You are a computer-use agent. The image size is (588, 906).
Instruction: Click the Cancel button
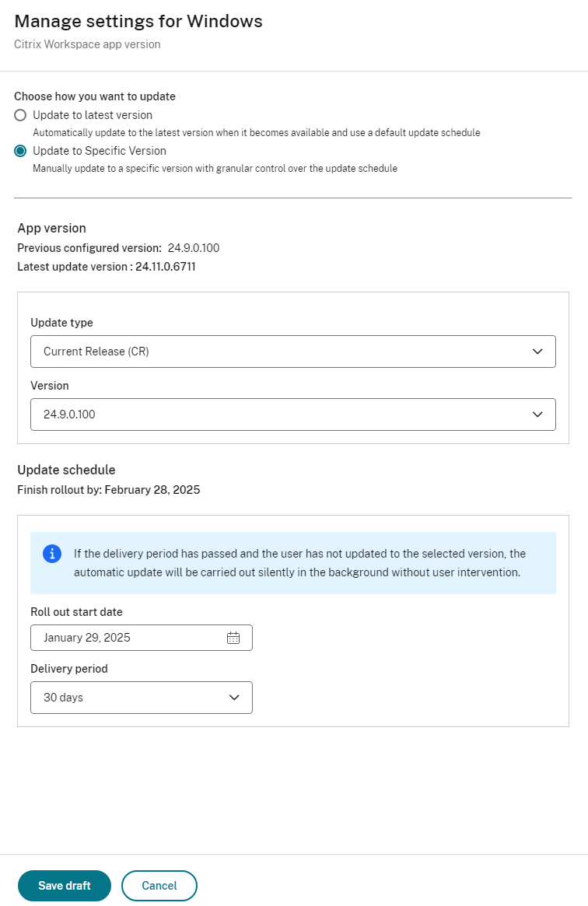159,885
